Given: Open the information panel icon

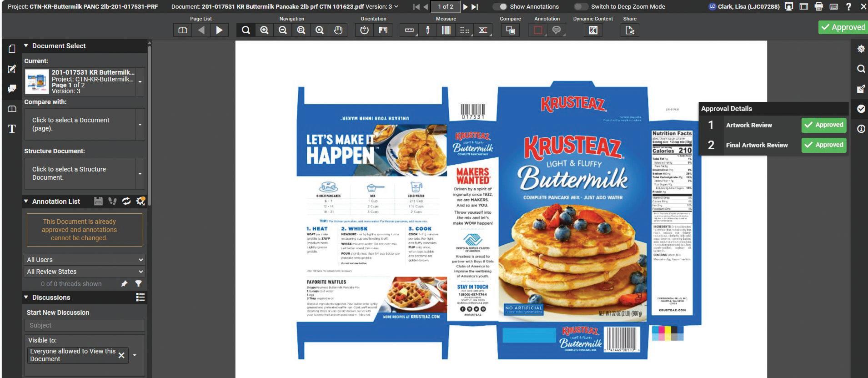Looking at the screenshot, I should pyautogui.click(x=861, y=129).
